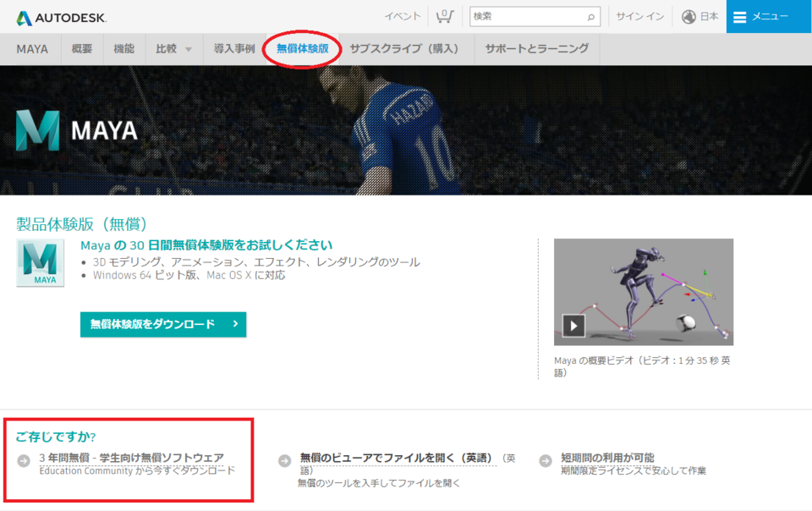The height and width of the screenshot is (511, 812).
Task: Click the Autodesk logo
Action: click(x=61, y=18)
